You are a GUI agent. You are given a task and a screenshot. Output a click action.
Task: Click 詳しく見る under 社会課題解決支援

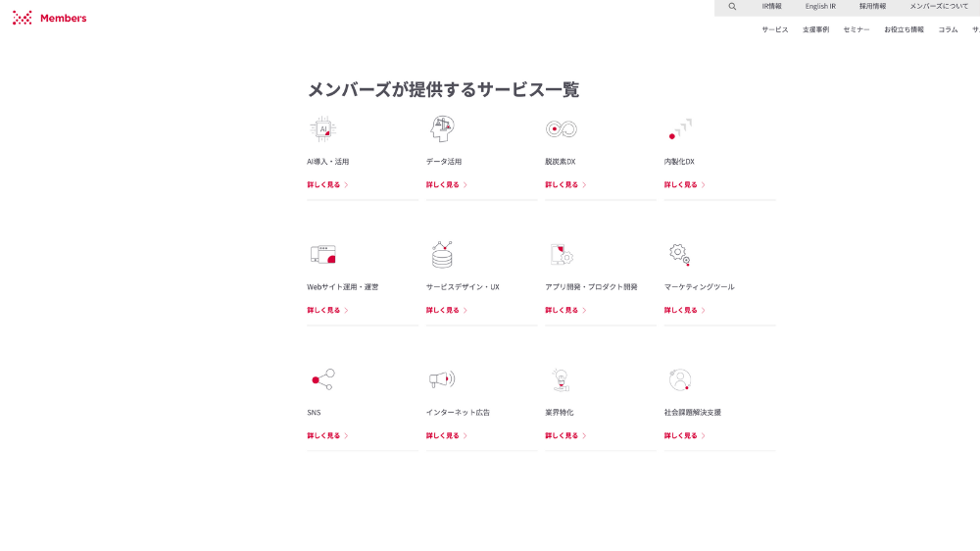(681, 435)
